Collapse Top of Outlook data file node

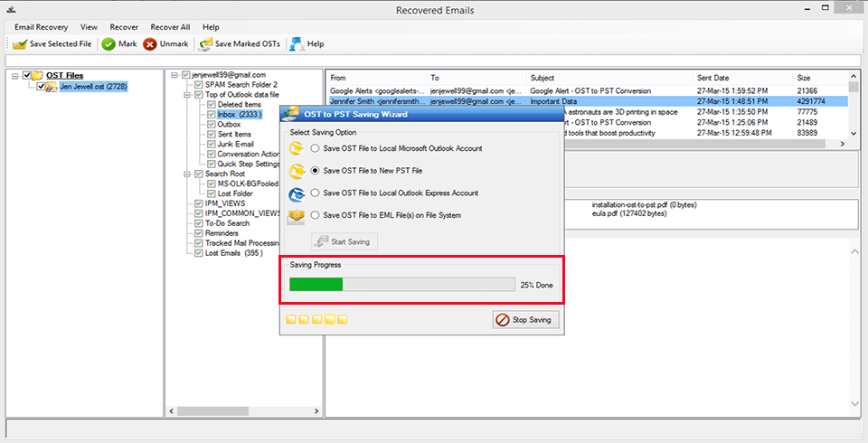coord(188,95)
